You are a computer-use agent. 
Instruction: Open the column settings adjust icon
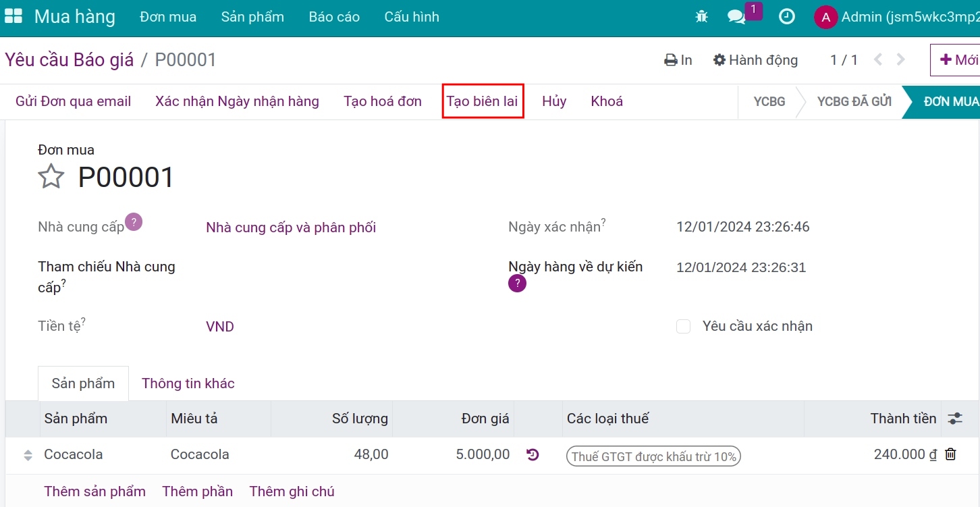[954, 419]
